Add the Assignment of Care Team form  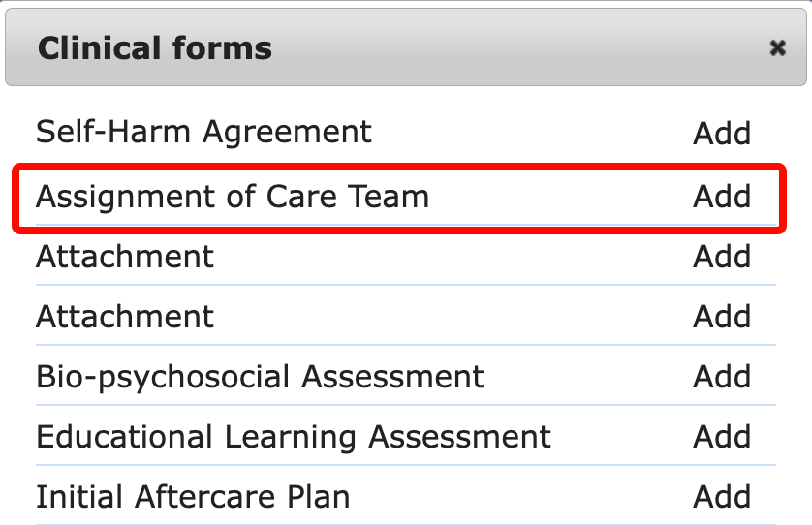[722, 197]
